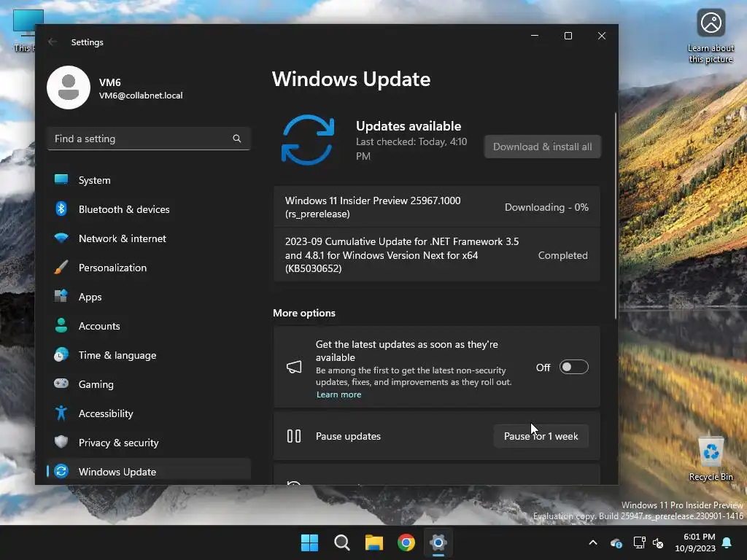Click Learn about this picture desktop icon

(711, 36)
